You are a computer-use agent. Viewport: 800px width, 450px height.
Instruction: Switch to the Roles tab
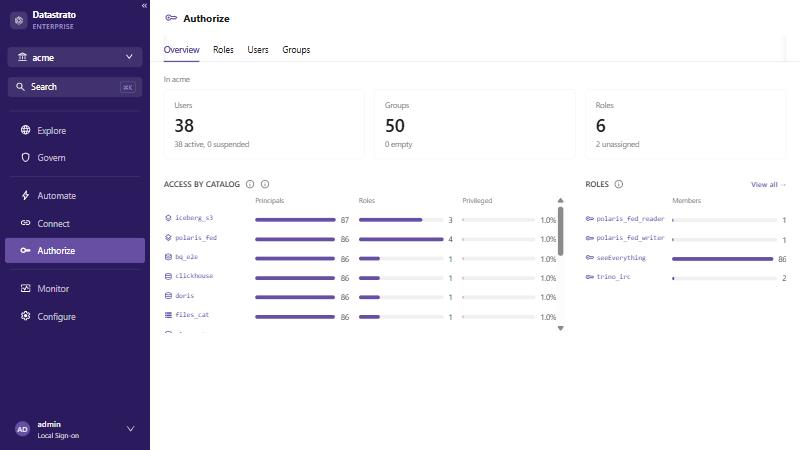(223, 49)
